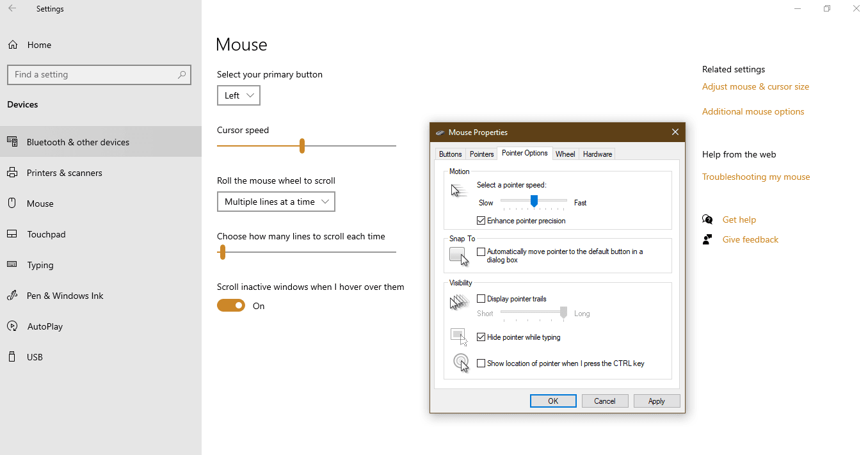Screen dimensions: 868x455
Task: Open the Additional mouse options link
Action: coord(753,111)
